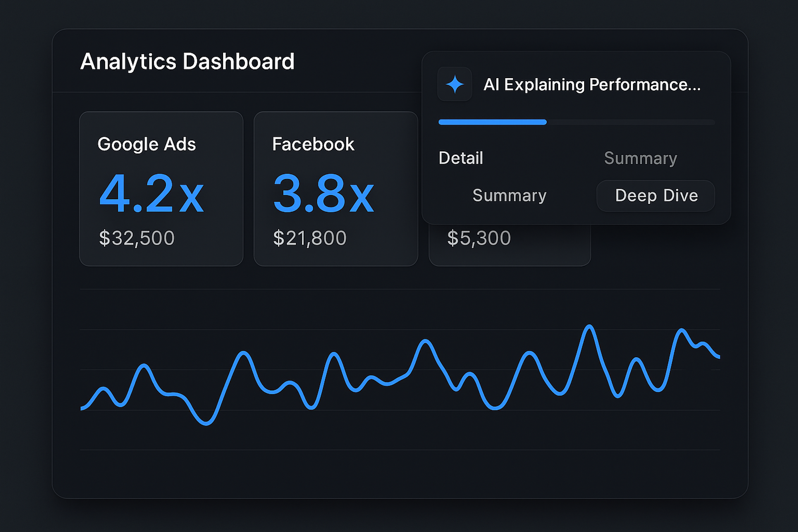798x532 pixels.
Task: Click the 3.8x ROAS value
Action: click(323, 194)
